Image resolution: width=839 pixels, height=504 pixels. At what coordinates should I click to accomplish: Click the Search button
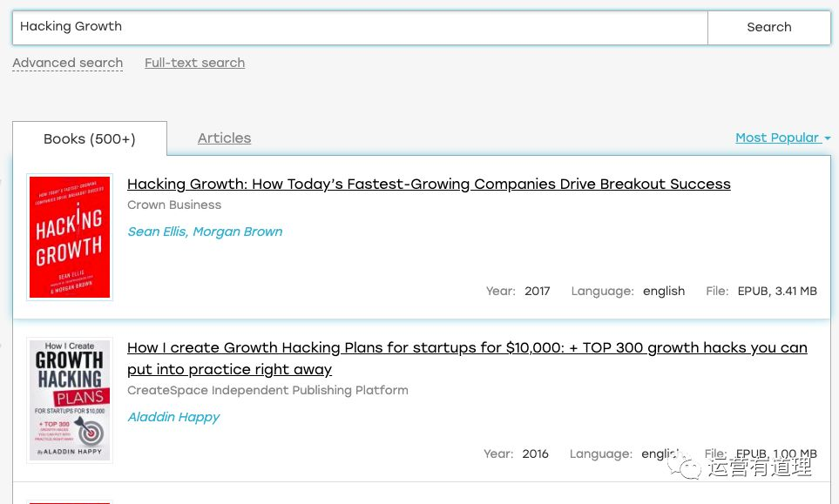click(x=769, y=27)
